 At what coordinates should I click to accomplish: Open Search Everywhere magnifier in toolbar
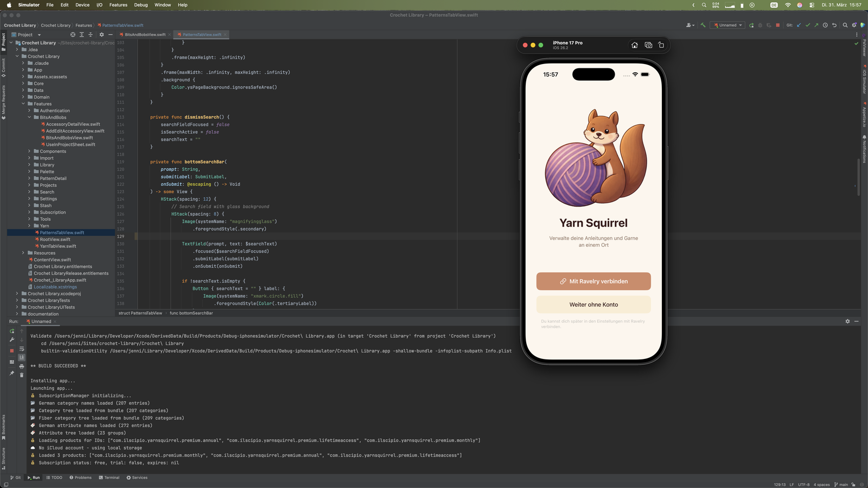point(845,25)
